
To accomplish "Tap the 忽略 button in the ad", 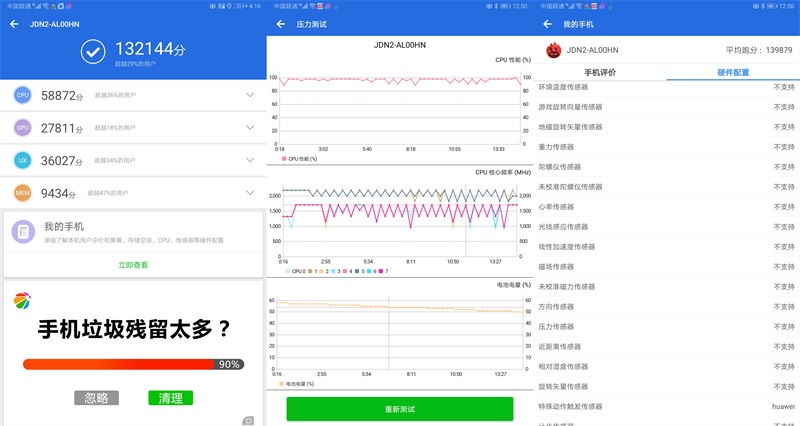I will click(96, 398).
